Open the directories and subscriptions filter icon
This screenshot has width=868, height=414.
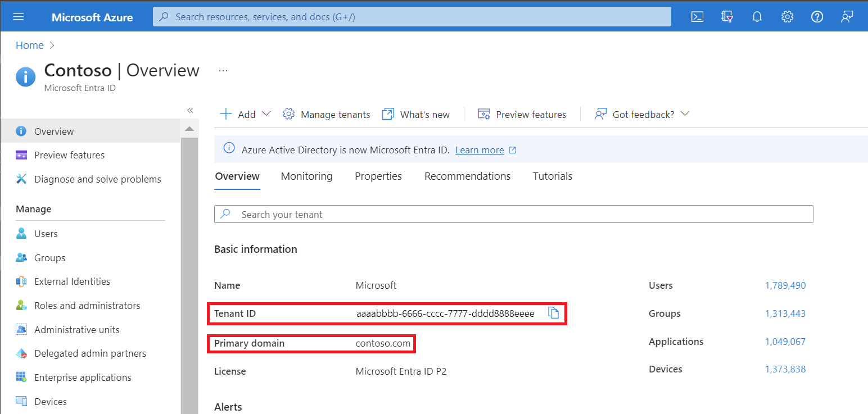(727, 17)
